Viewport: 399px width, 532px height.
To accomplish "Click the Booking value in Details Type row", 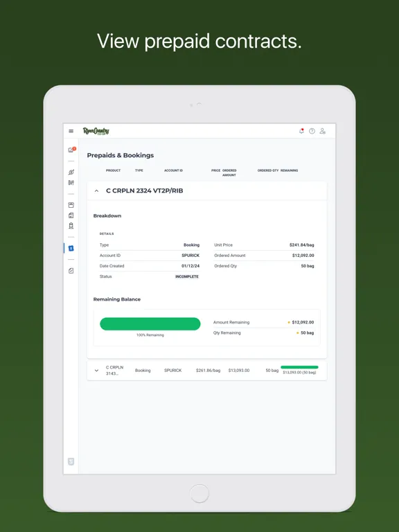I will pyautogui.click(x=192, y=245).
